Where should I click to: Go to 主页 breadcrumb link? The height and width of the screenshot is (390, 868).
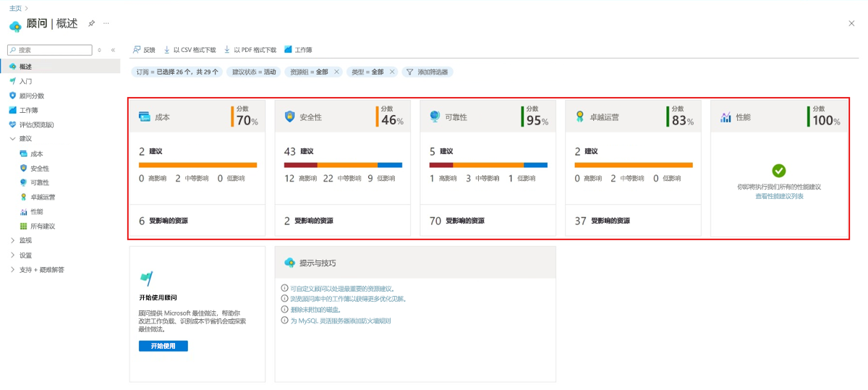[15, 7]
